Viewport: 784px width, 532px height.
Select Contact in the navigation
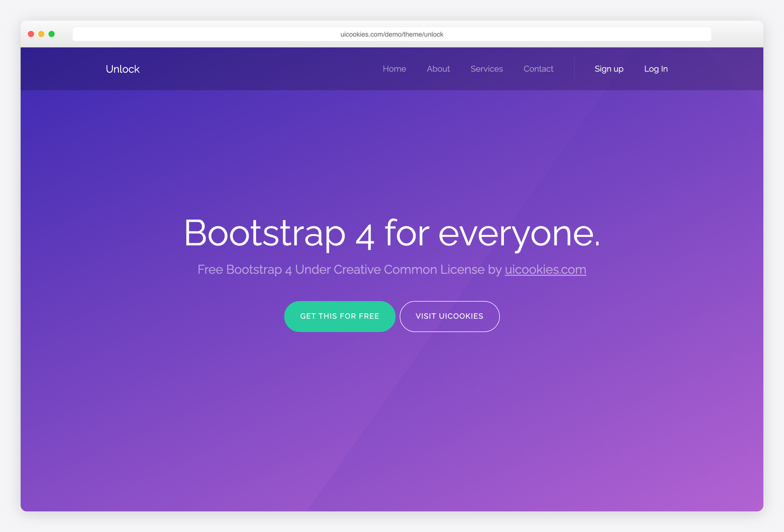(538, 69)
